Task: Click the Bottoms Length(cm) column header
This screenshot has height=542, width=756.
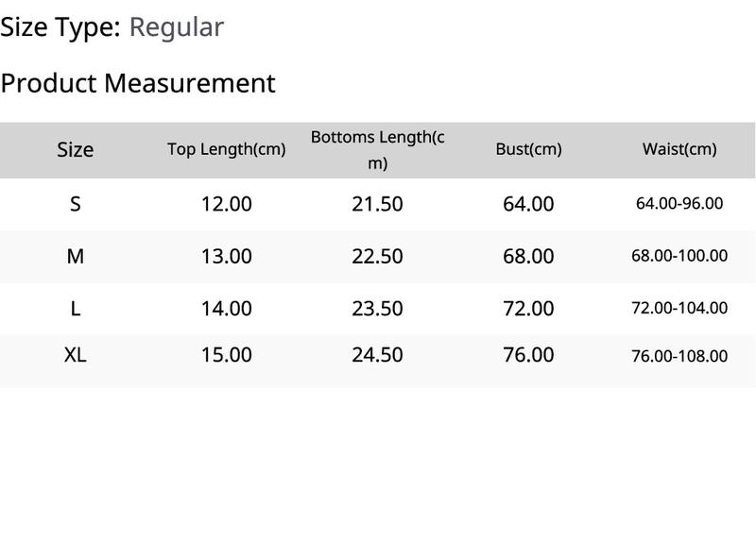Action: (377, 150)
